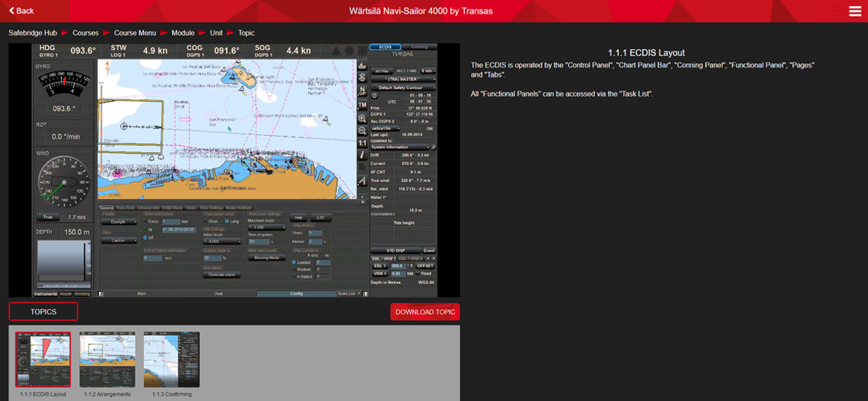Switch to the Time Zone tab

(x=127, y=208)
